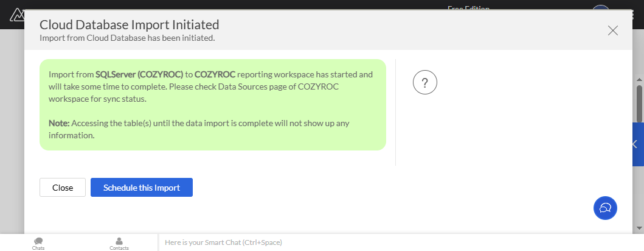This screenshot has width=644, height=251.
Task: Expand the blue side panel arrow
Action: [635, 144]
